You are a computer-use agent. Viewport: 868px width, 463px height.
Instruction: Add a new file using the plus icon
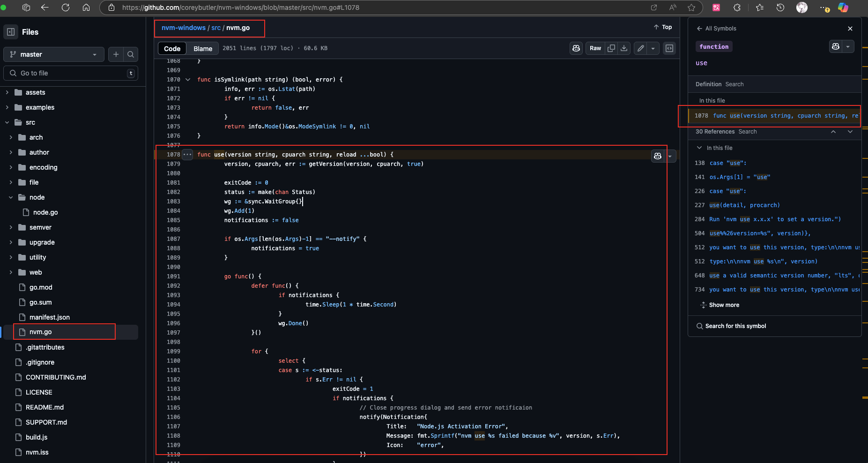pos(116,54)
